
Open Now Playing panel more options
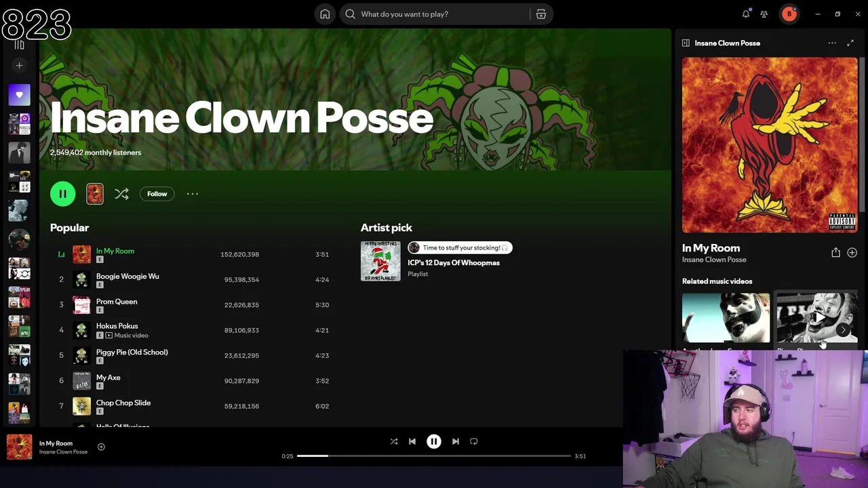(x=832, y=43)
